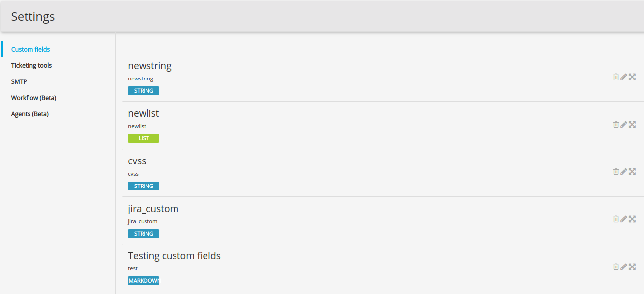Open the Ticketing tools settings section
Image resolution: width=644 pixels, height=294 pixels.
click(x=31, y=65)
